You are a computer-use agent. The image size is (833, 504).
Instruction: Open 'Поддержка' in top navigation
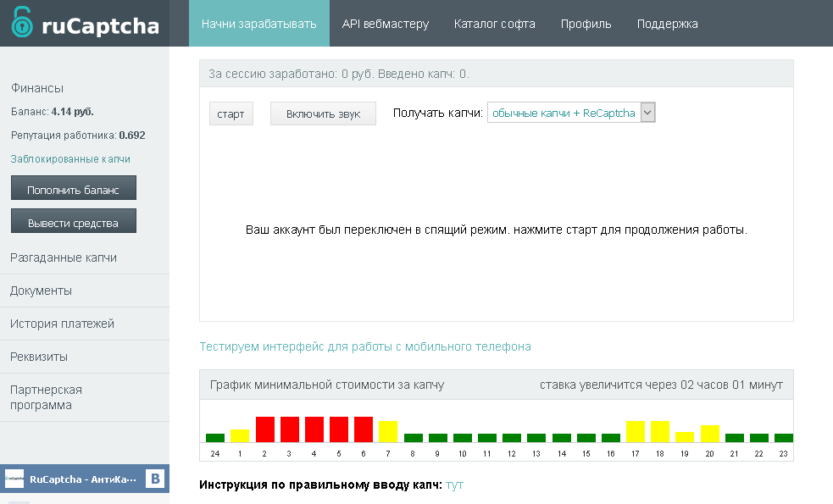click(x=667, y=24)
